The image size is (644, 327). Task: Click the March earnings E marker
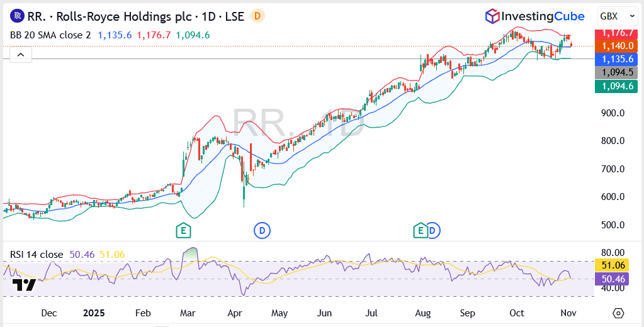coord(184,231)
